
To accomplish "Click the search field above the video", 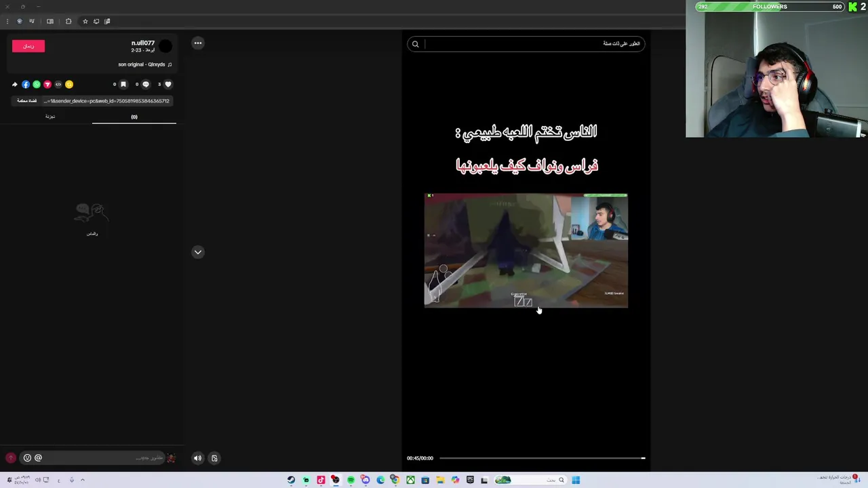I will click(x=526, y=44).
